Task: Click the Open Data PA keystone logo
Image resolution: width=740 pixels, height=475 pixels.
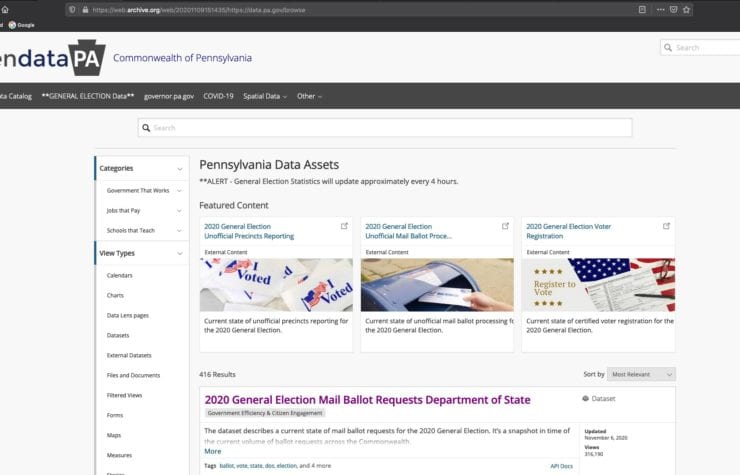Action: pos(87,58)
